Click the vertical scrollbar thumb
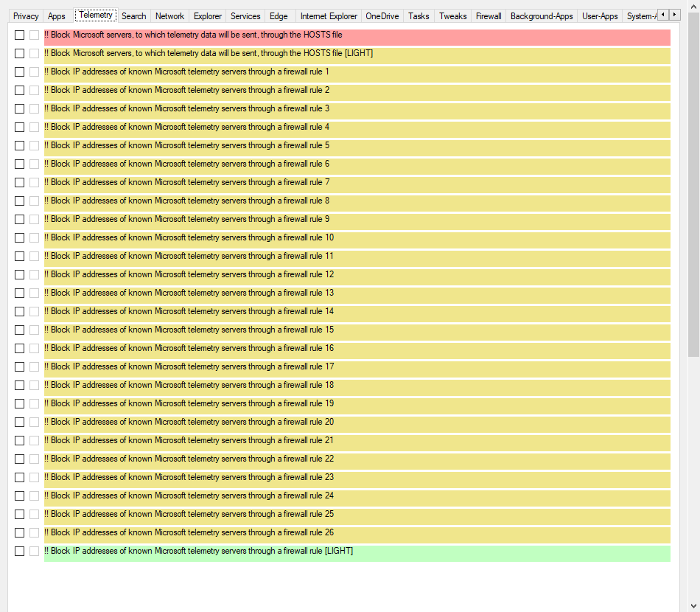This screenshot has width=700, height=612. click(x=693, y=185)
